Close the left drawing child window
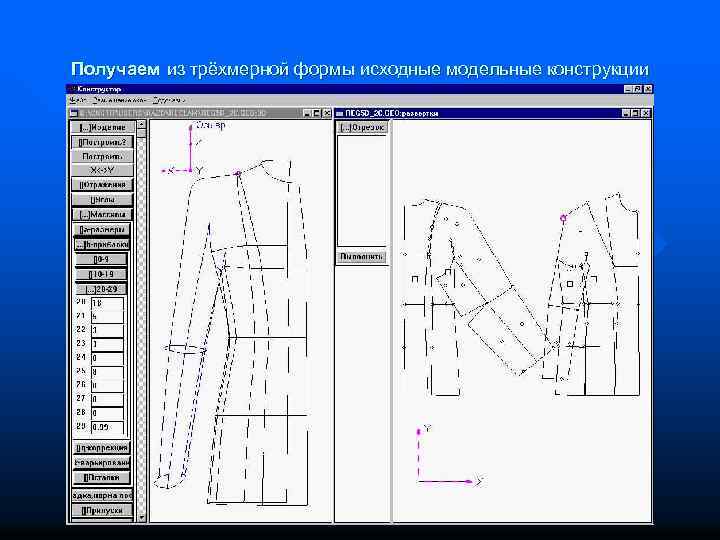Screen dimensions: 720x540 [x=326, y=113]
